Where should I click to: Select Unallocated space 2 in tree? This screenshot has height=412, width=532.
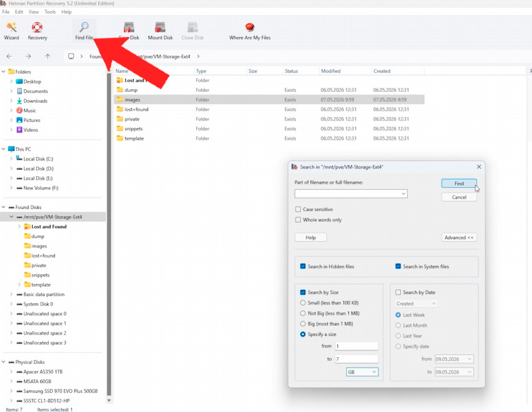coord(41,333)
